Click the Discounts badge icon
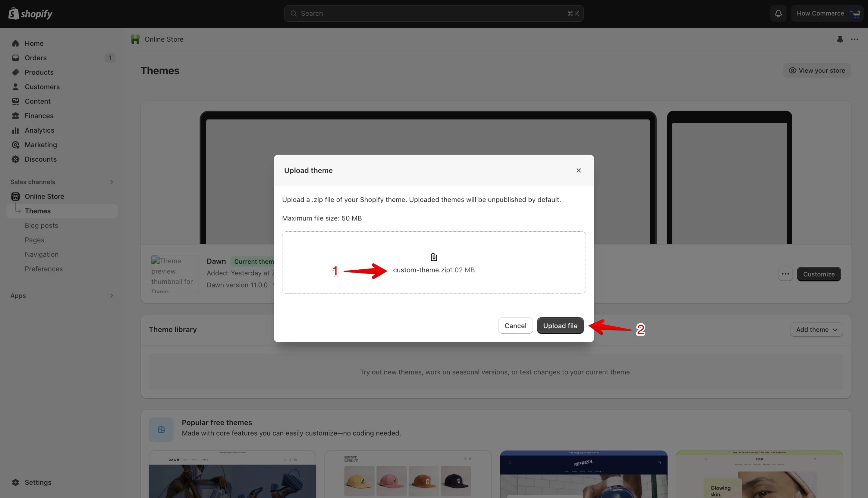The height and width of the screenshot is (498, 868). point(15,159)
